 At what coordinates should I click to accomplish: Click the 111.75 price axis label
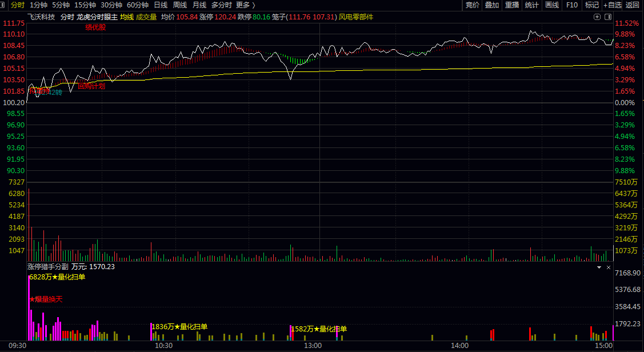tap(14, 23)
